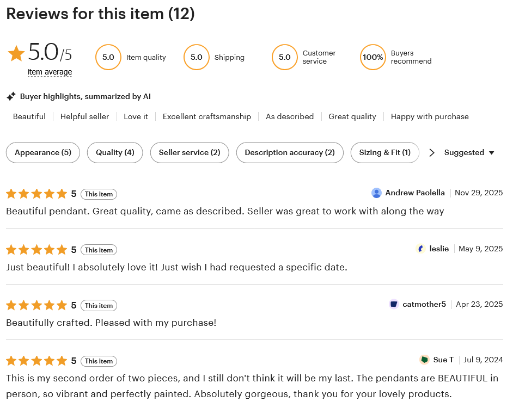This screenshot has height=420, width=519.
Task: Open the Suggested sort dropdown
Action: pos(469,152)
